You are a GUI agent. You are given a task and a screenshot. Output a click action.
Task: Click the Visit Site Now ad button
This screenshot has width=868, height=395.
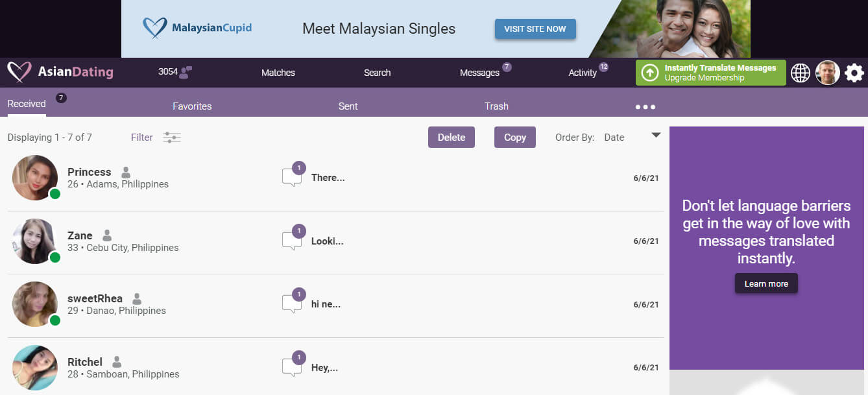pyautogui.click(x=535, y=29)
